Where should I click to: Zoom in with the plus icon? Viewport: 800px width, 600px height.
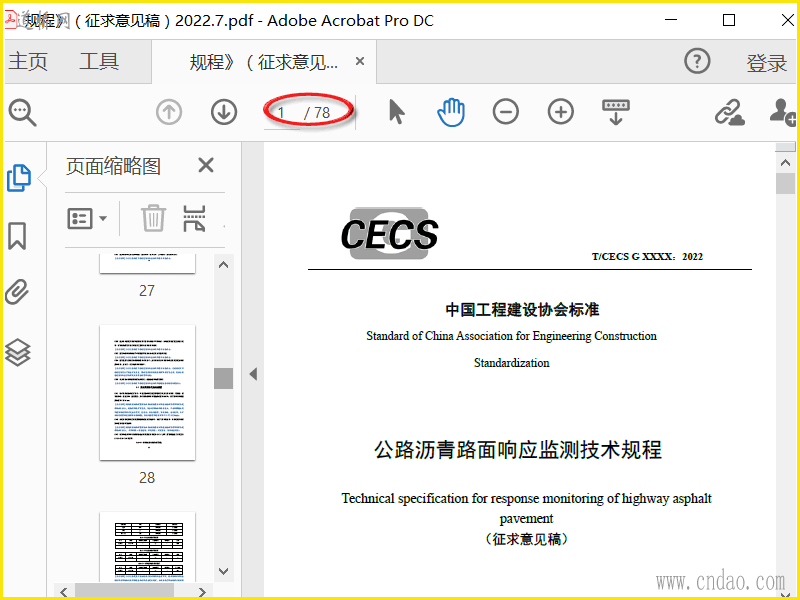click(561, 112)
